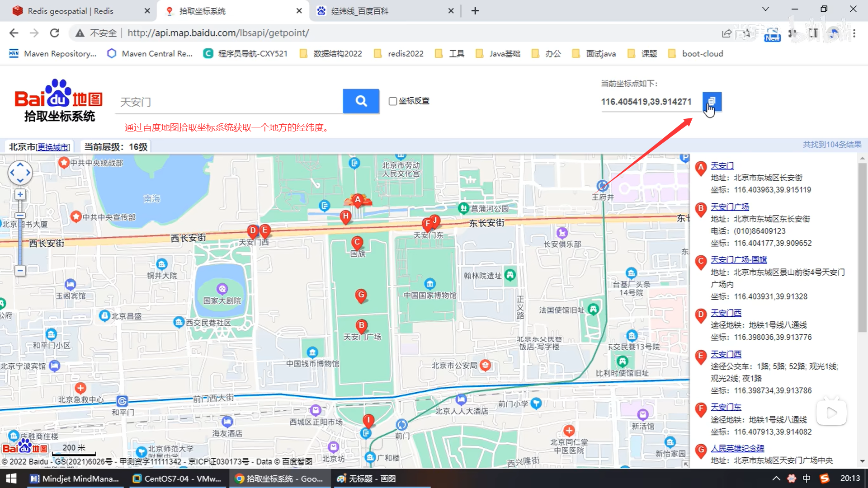This screenshot has height=488, width=868.
Task: Open browser share icon in address bar
Action: coord(726,33)
